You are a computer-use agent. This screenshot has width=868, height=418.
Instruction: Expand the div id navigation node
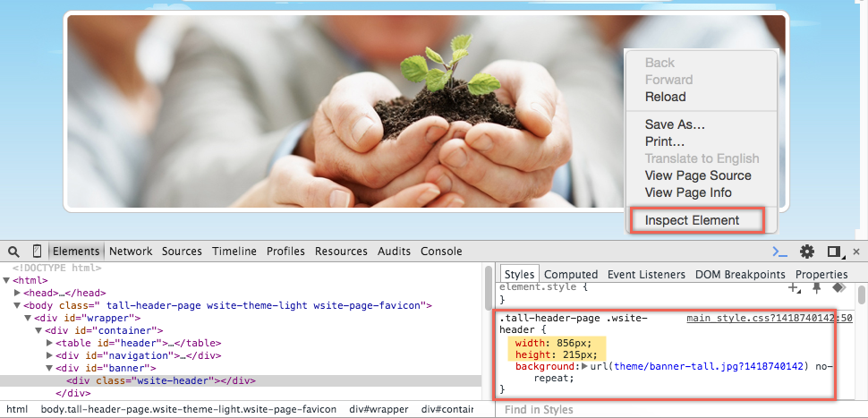pos(49,355)
